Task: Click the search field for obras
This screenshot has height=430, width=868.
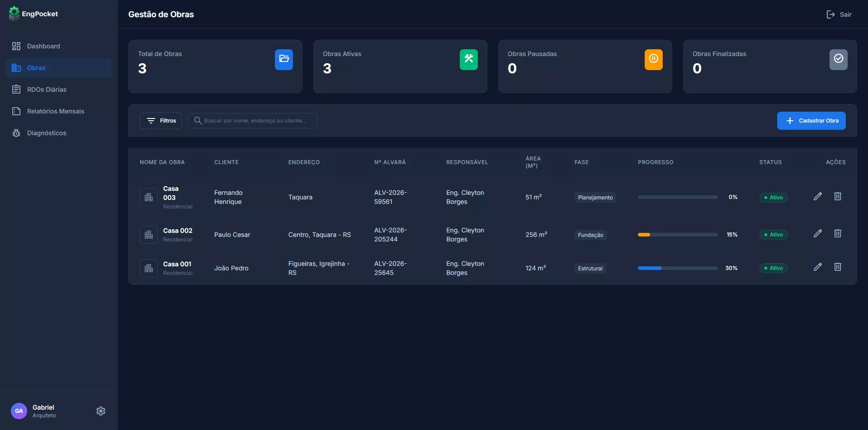Action: tap(252, 120)
